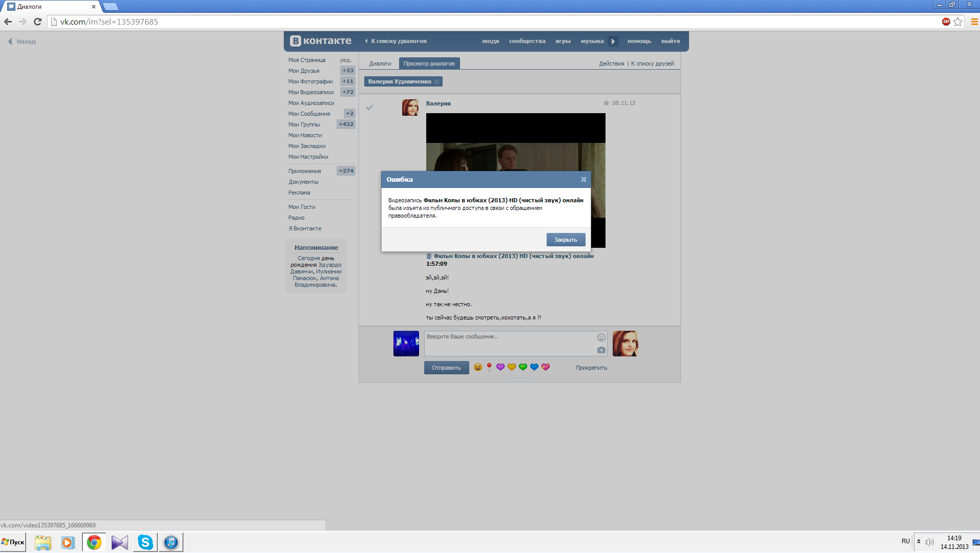Open the Adblock Plus extension icon

point(946,22)
